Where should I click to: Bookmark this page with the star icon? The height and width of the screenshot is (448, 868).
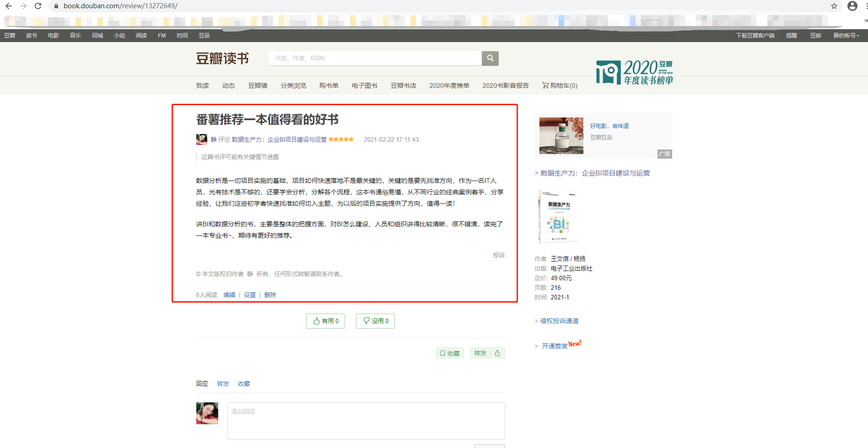[x=834, y=6]
